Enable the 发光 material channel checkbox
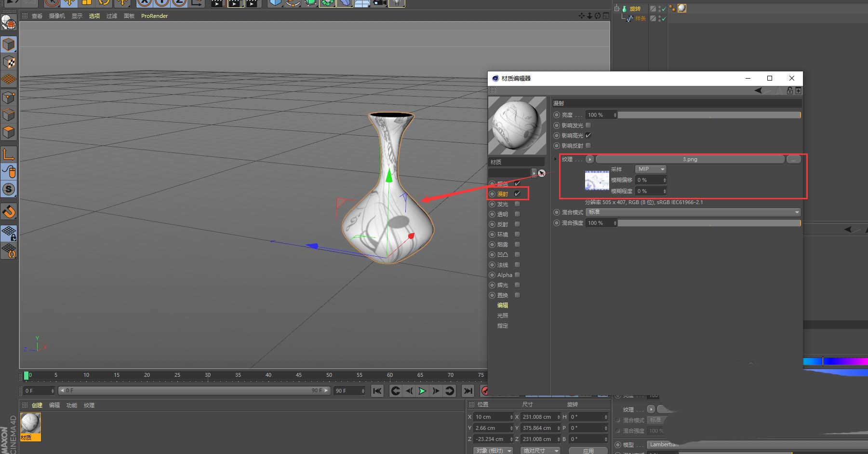Viewport: 868px width, 454px height. click(x=517, y=204)
